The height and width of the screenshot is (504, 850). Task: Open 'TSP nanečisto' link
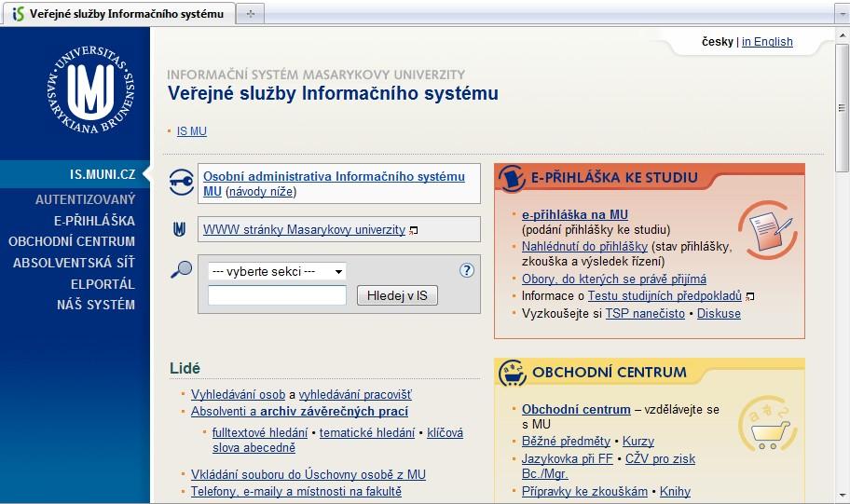click(645, 313)
